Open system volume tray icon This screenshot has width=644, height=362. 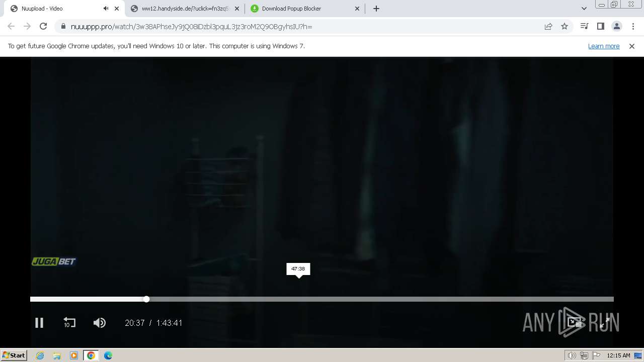pos(572,355)
